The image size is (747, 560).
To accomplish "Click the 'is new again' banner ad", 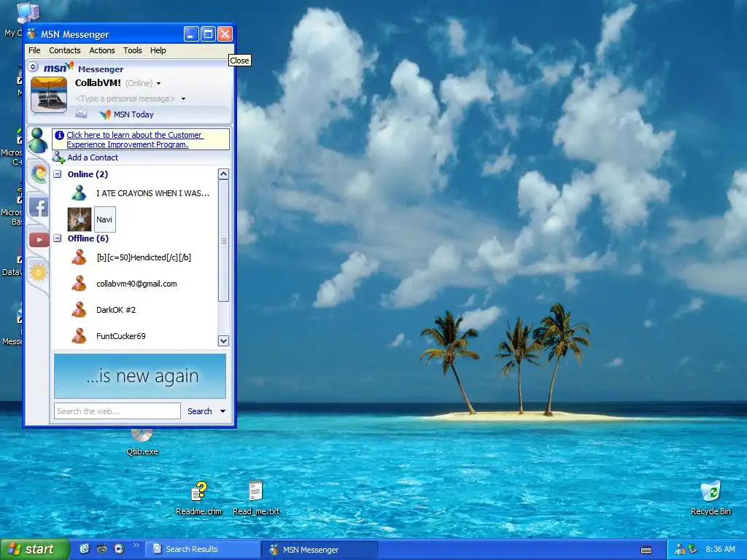I will pos(140,376).
